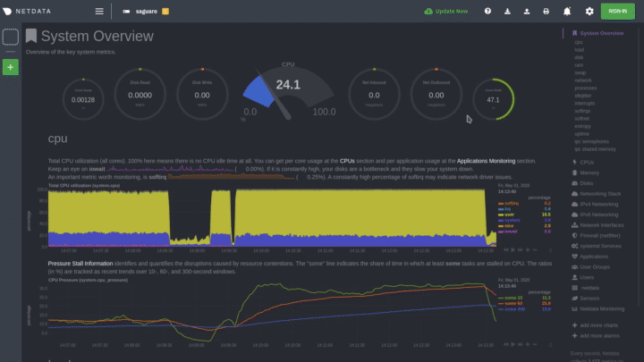Click the Used RAM gauge showing 47.1
644x362 pixels.
[493, 99]
